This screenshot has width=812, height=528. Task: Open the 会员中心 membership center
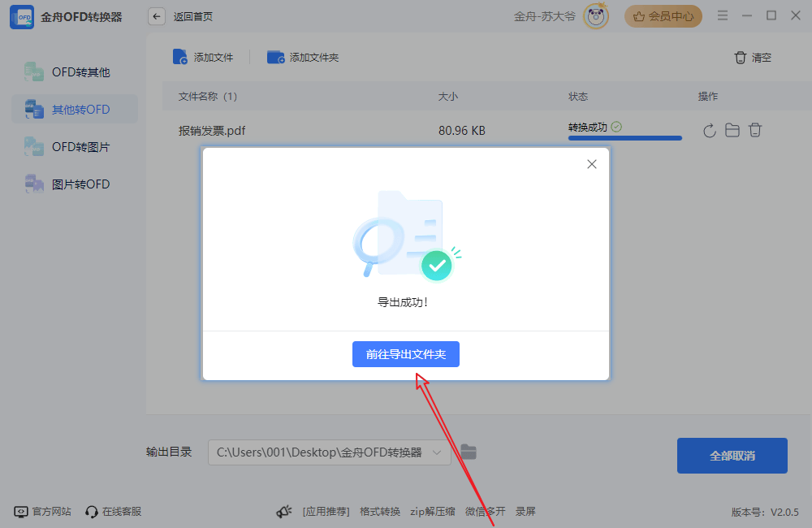(663, 15)
